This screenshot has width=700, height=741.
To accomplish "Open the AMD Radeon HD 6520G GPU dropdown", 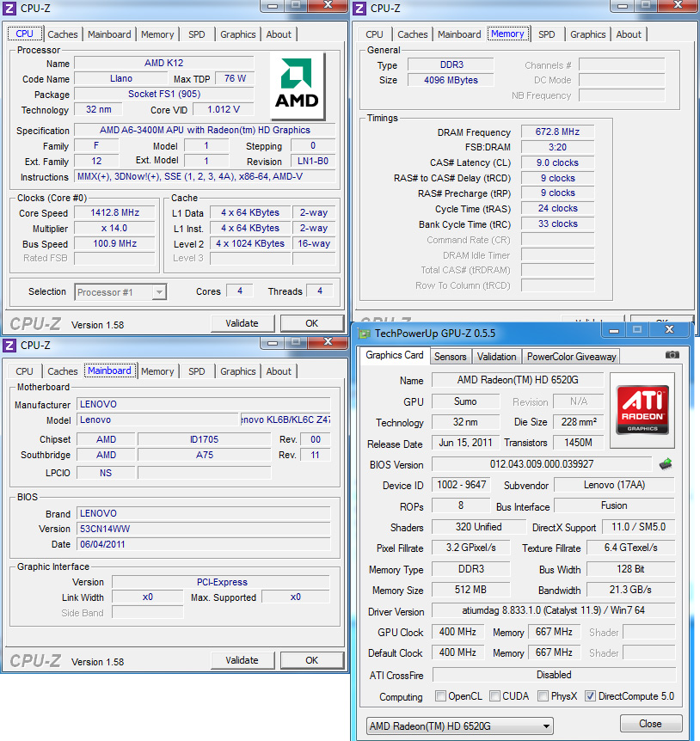I will click(x=459, y=726).
